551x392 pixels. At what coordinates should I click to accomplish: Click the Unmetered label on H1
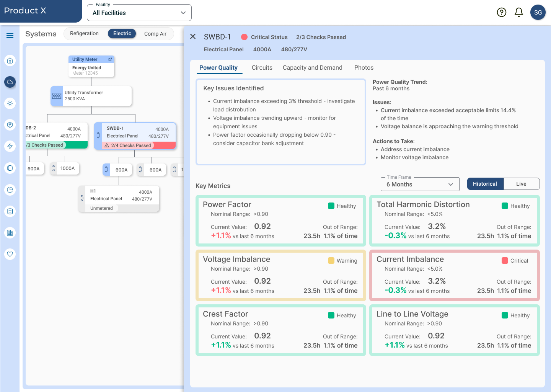(x=101, y=208)
